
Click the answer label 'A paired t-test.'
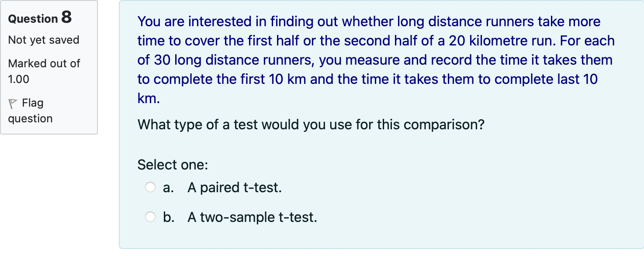(x=235, y=187)
